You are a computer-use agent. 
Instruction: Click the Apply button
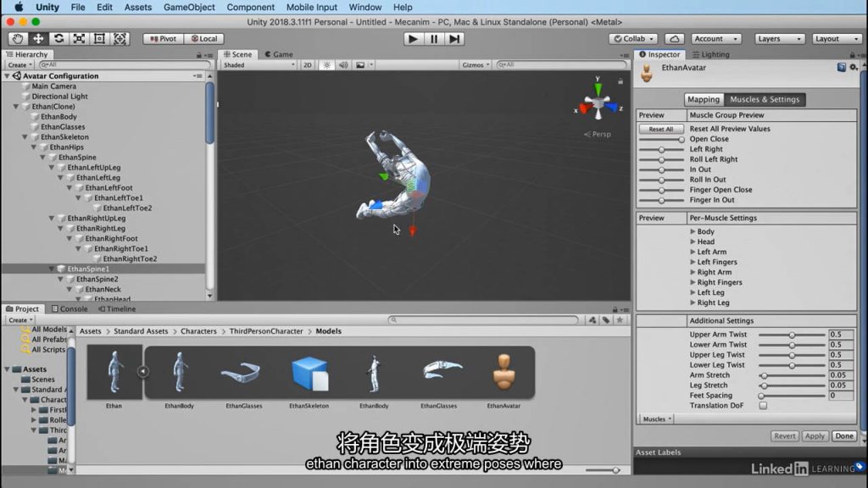click(815, 436)
